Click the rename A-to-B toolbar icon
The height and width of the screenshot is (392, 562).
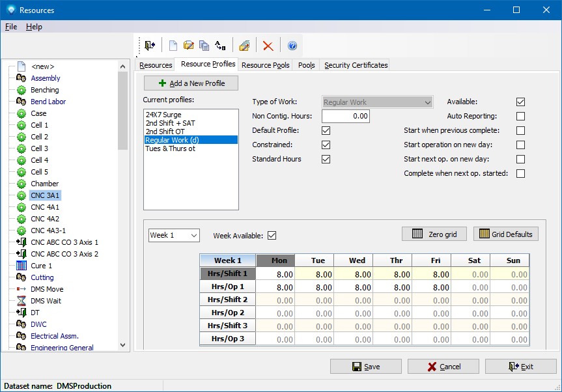[220, 46]
